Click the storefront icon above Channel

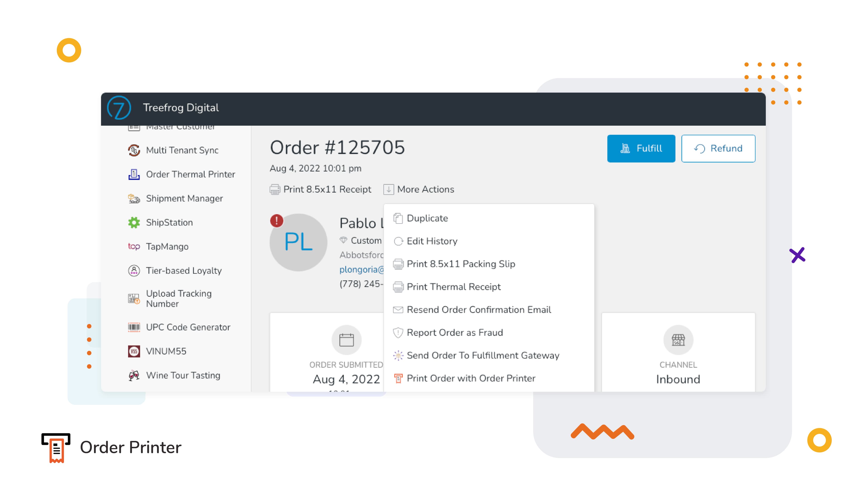click(x=678, y=340)
